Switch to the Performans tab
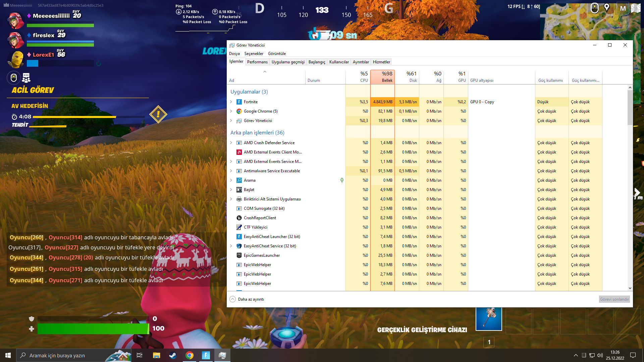Image resolution: width=644 pixels, height=362 pixels. coord(257,62)
